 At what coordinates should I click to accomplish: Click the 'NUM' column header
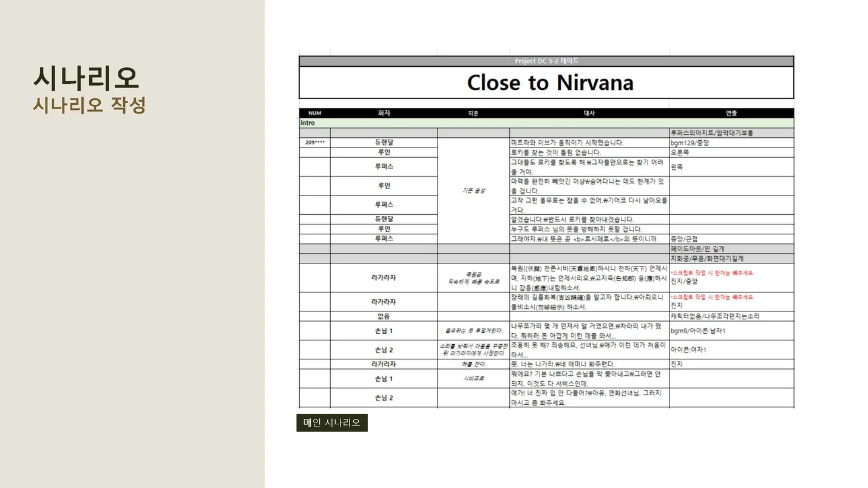(x=314, y=114)
